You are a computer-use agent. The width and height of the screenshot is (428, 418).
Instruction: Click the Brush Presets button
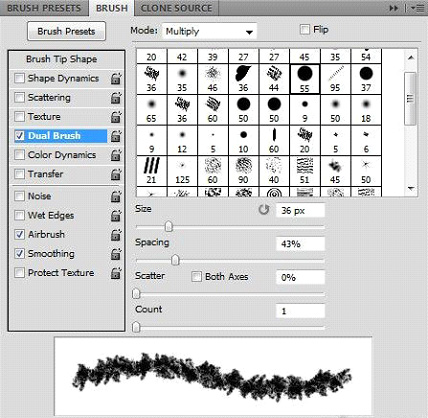(x=66, y=31)
